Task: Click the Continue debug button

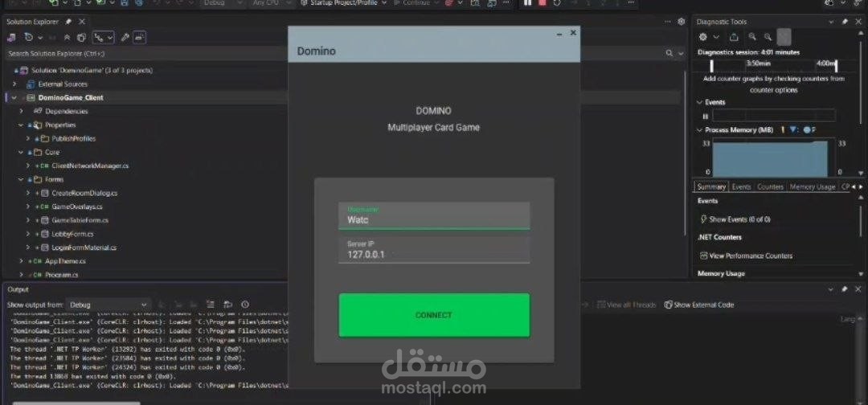Action: (416, 2)
